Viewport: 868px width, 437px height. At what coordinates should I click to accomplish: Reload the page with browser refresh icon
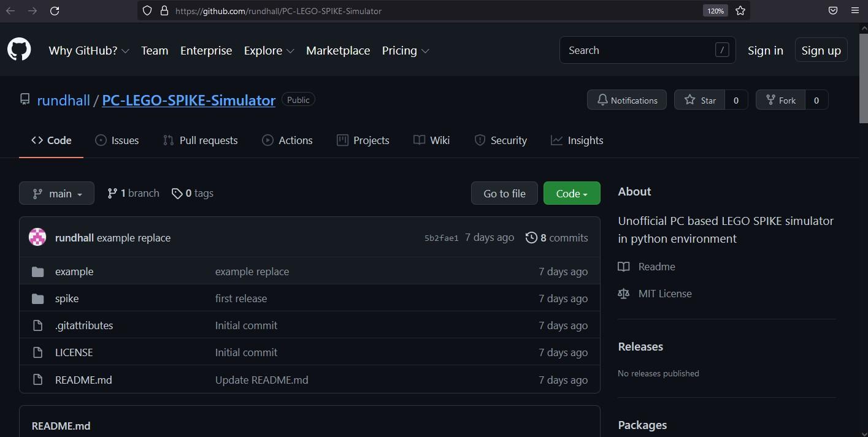point(55,11)
